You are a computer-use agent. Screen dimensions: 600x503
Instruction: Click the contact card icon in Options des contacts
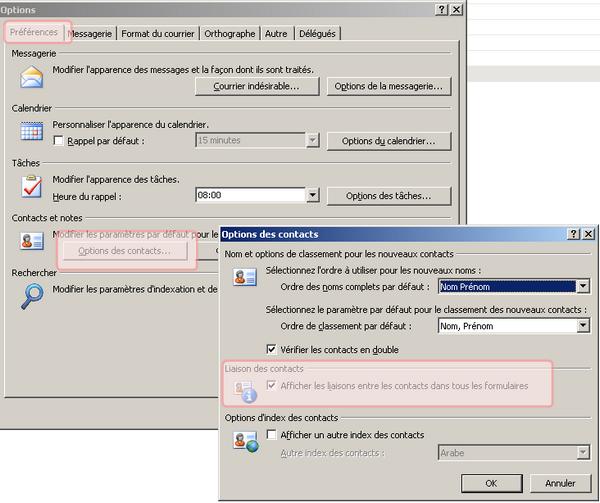pyautogui.click(x=244, y=277)
